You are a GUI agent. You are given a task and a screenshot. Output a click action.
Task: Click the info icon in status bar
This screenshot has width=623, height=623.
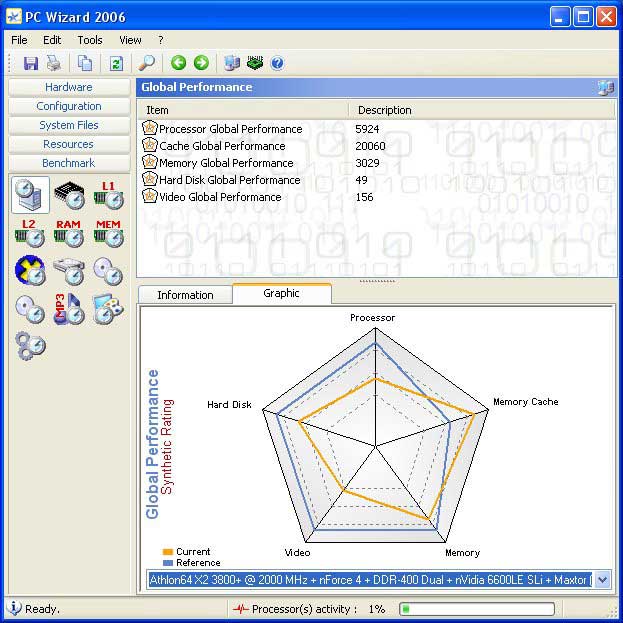pyautogui.click(x=14, y=608)
